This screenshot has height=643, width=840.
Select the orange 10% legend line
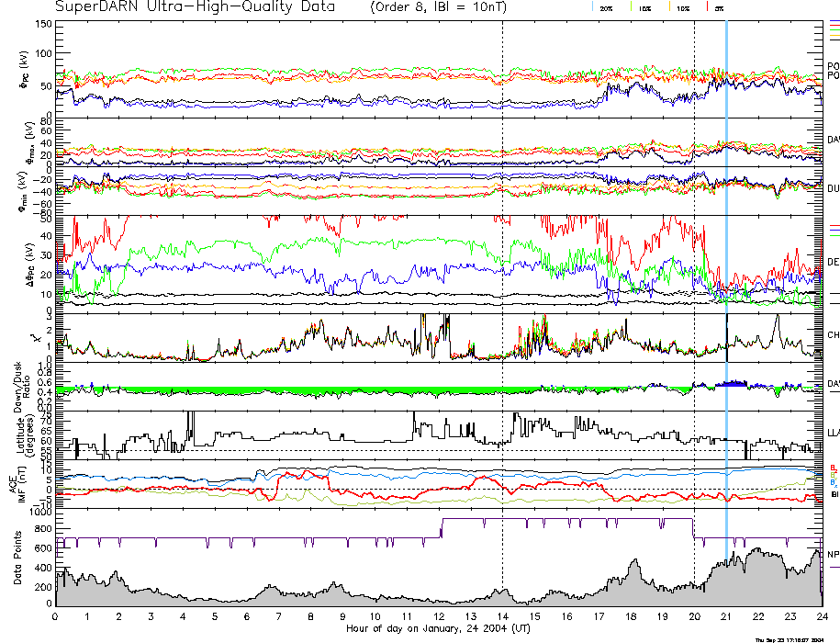(669, 7)
